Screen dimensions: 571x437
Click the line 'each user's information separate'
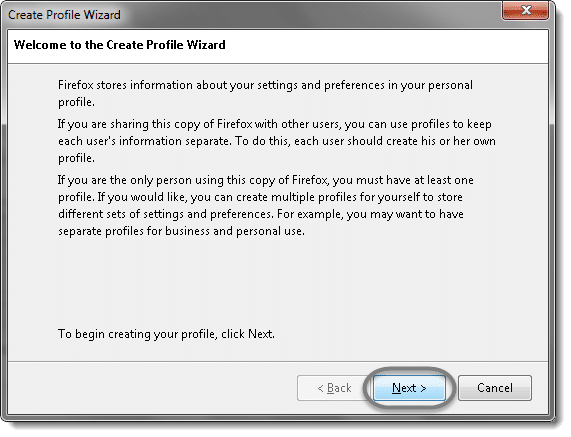click(277, 141)
